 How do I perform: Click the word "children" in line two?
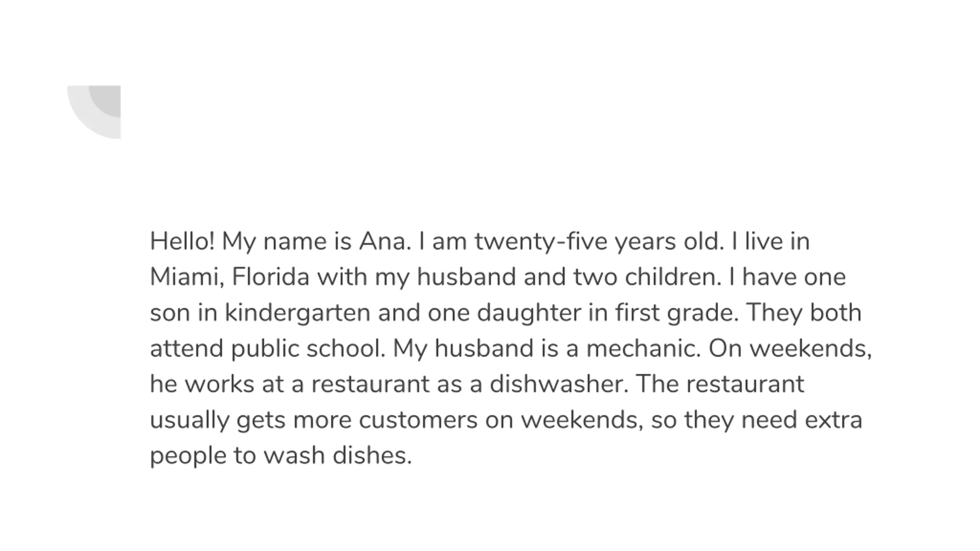[x=673, y=277]
